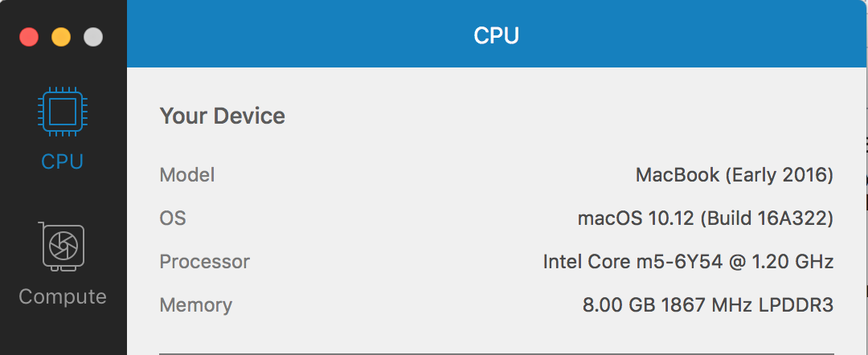Open the Compute graphics card icon

pyautogui.click(x=62, y=247)
